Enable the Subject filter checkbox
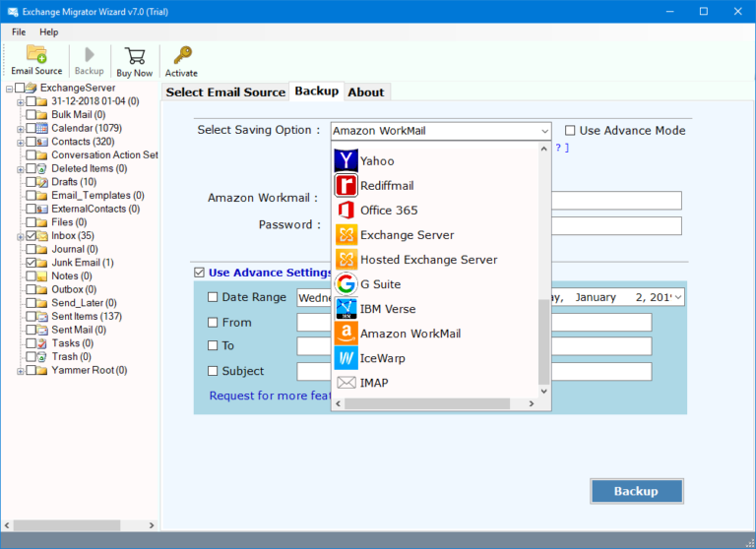Viewport: 756px width, 549px height. pyautogui.click(x=213, y=371)
